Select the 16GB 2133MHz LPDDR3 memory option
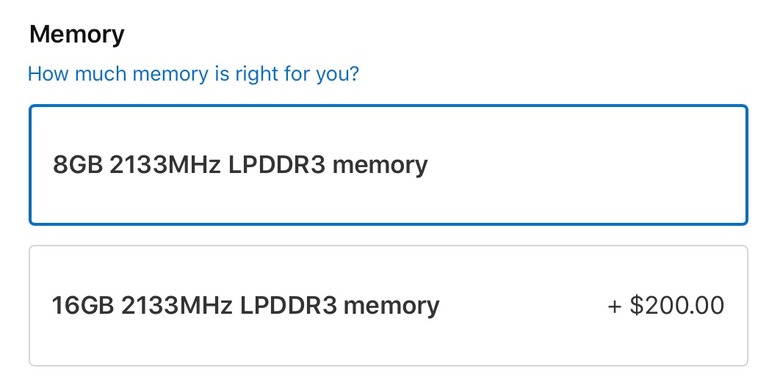 (x=389, y=305)
